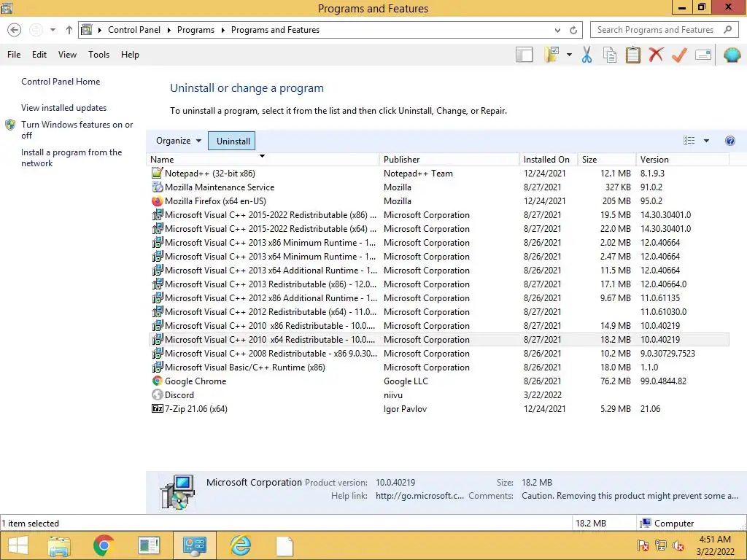
Task: Click the change view list icon
Action: 689,141
